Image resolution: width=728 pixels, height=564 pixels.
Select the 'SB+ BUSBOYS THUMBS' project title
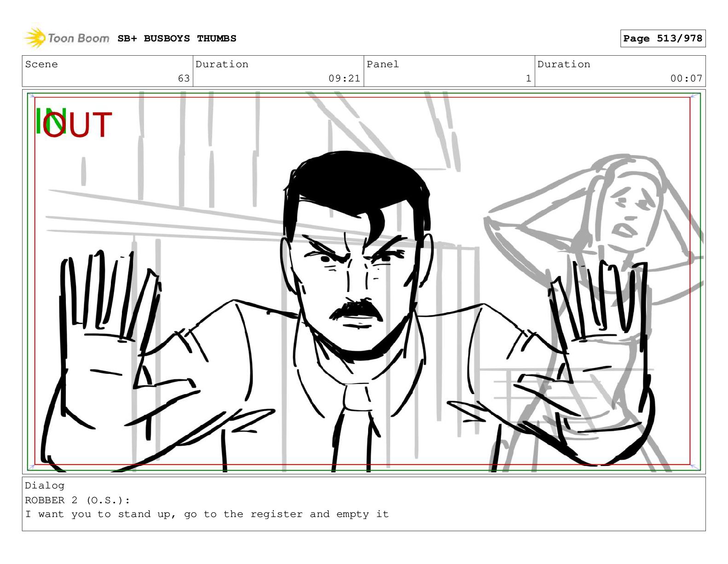tap(177, 39)
